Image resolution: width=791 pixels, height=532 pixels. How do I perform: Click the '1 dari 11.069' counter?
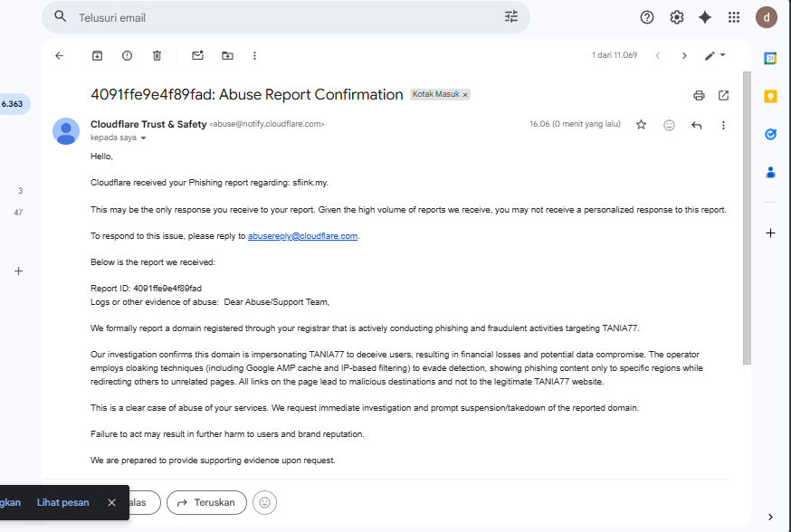[614, 55]
